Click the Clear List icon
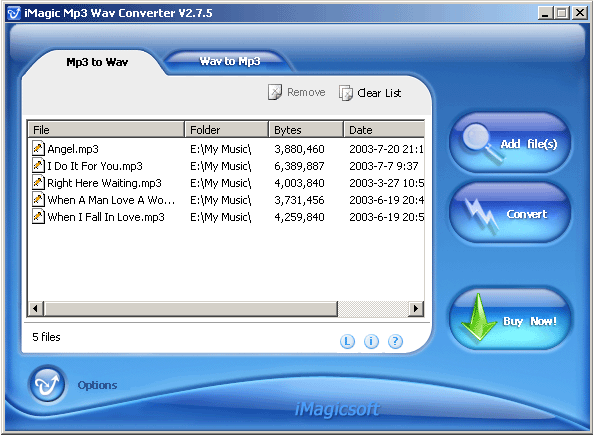The height and width of the screenshot is (435, 593). point(346,93)
